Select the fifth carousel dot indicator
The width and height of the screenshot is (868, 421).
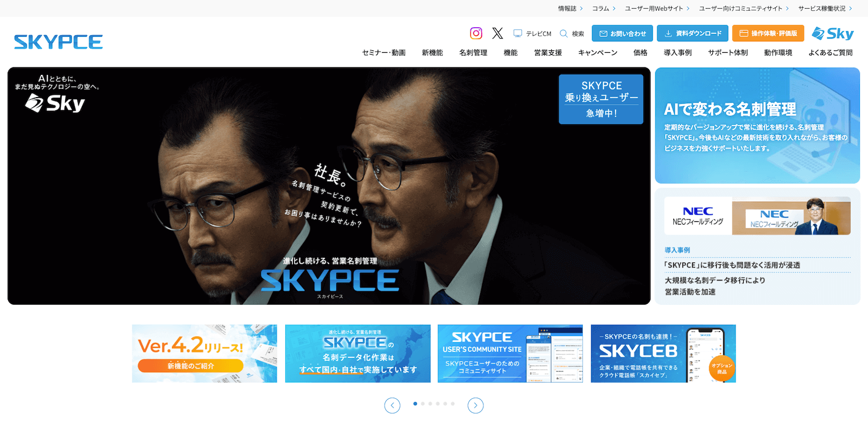[445, 404]
